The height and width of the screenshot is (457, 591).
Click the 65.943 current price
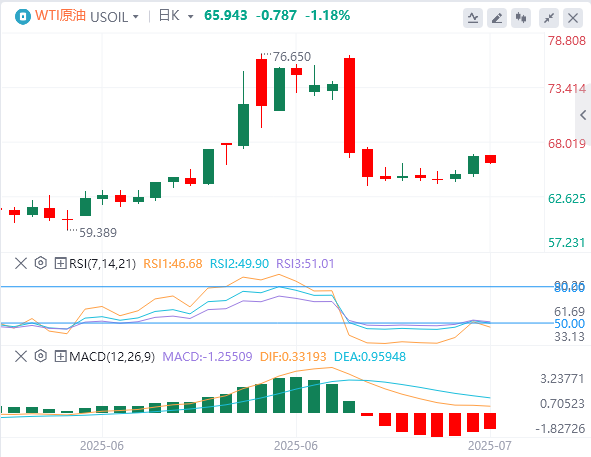pos(225,15)
